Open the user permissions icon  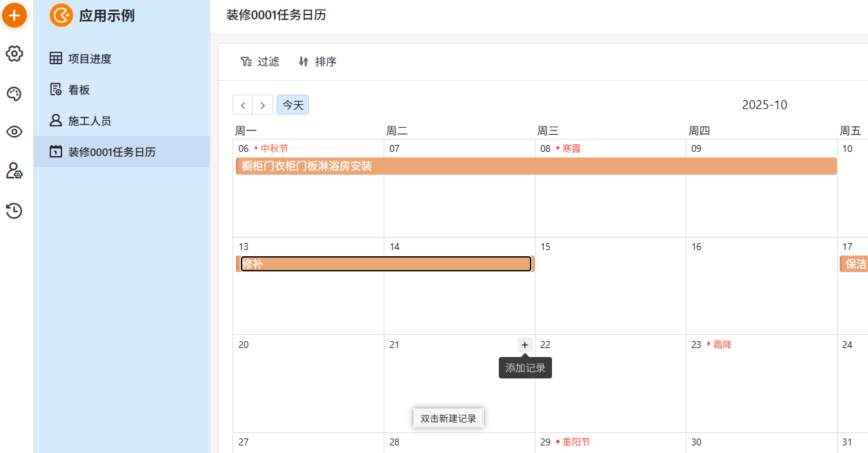(14, 171)
